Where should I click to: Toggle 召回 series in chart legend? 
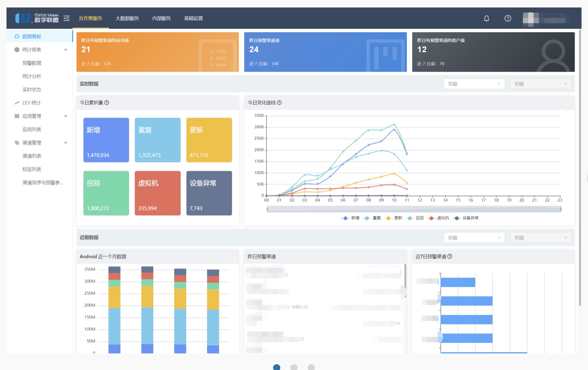pos(415,218)
